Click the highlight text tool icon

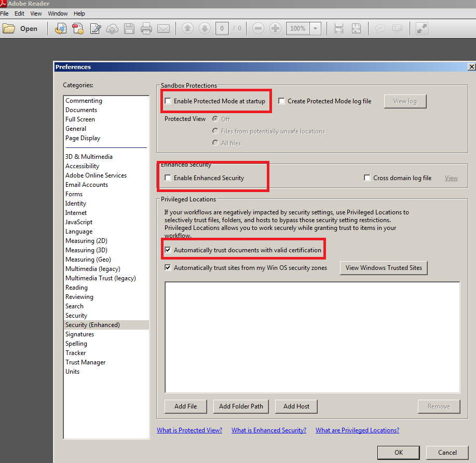pyautogui.click(x=398, y=29)
